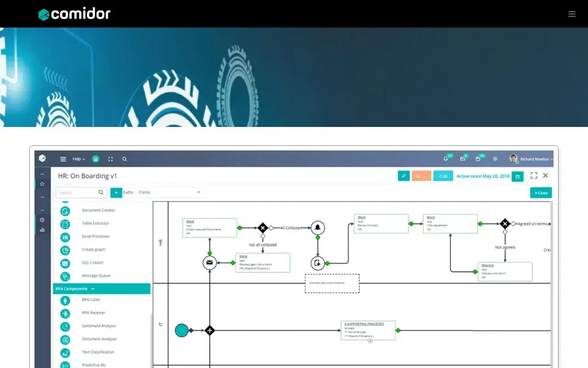Pick the Excel Processor component icon
Screen dimensions: 588x368
click(x=65, y=237)
